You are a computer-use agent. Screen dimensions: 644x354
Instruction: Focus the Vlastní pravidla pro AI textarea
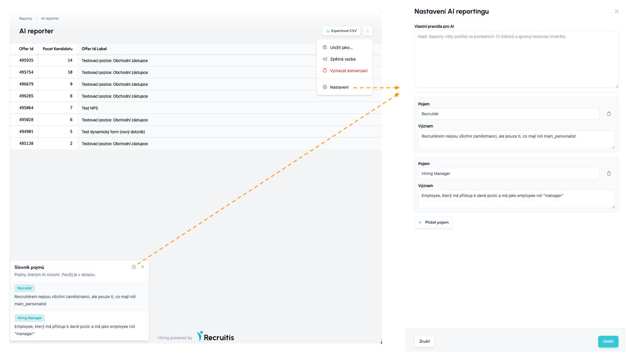(x=516, y=59)
